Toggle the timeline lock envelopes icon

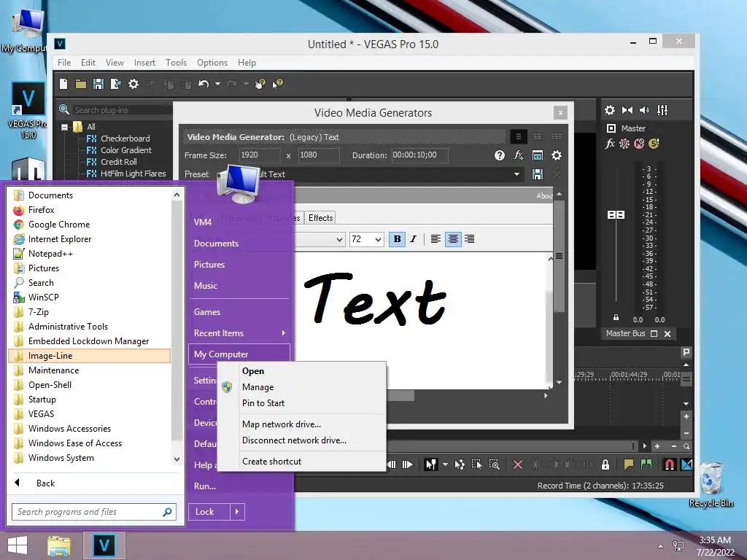pyautogui.click(x=605, y=464)
